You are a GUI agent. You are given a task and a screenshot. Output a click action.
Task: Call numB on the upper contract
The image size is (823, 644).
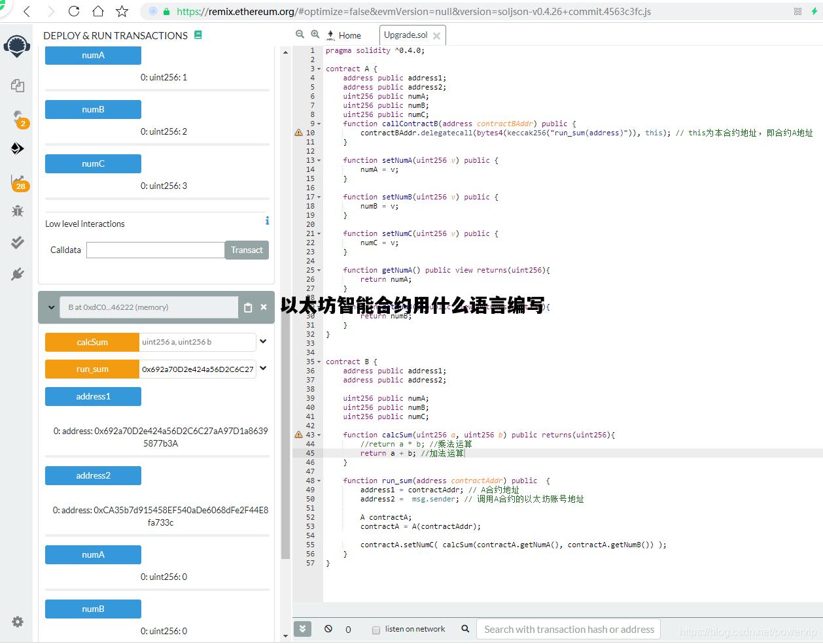coord(93,109)
